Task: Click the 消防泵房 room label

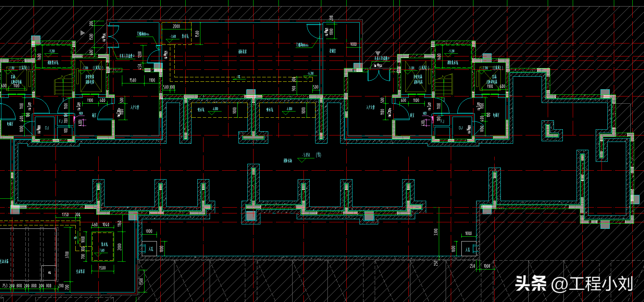Action: (242, 52)
